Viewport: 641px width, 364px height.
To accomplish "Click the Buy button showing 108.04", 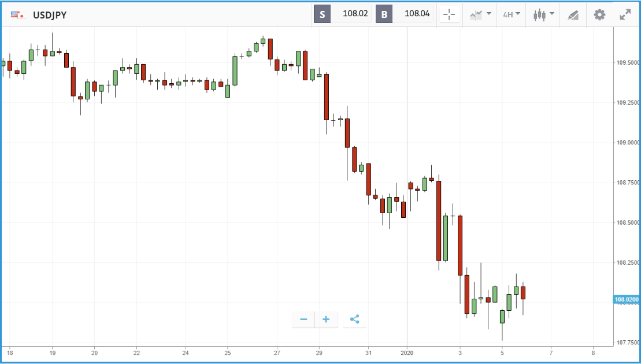I will pyautogui.click(x=404, y=14).
